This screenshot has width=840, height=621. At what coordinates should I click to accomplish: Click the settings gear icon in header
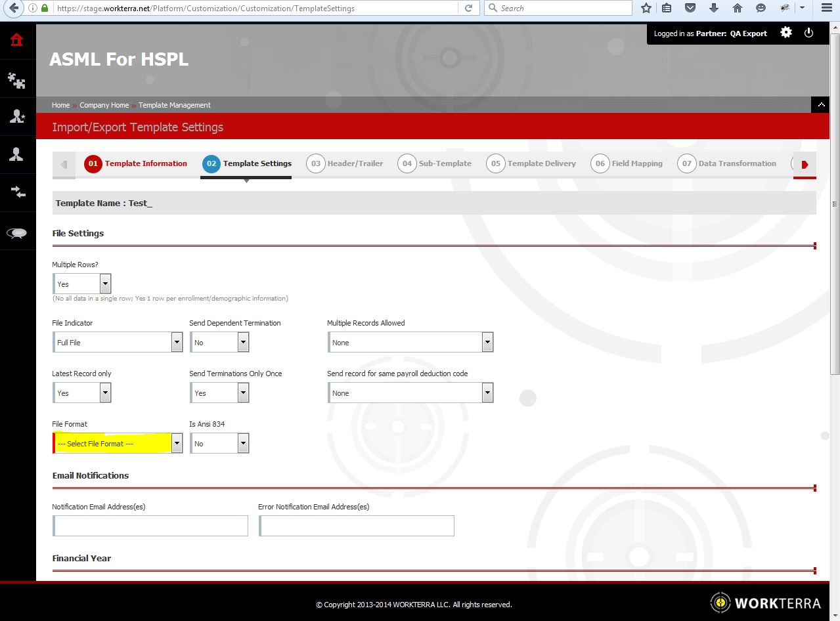coord(786,33)
